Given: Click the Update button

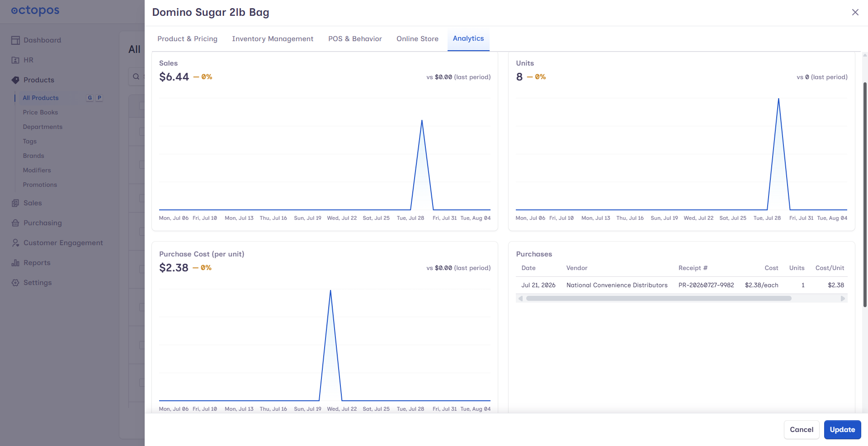Looking at the screenshot, I should click(842, 430).
